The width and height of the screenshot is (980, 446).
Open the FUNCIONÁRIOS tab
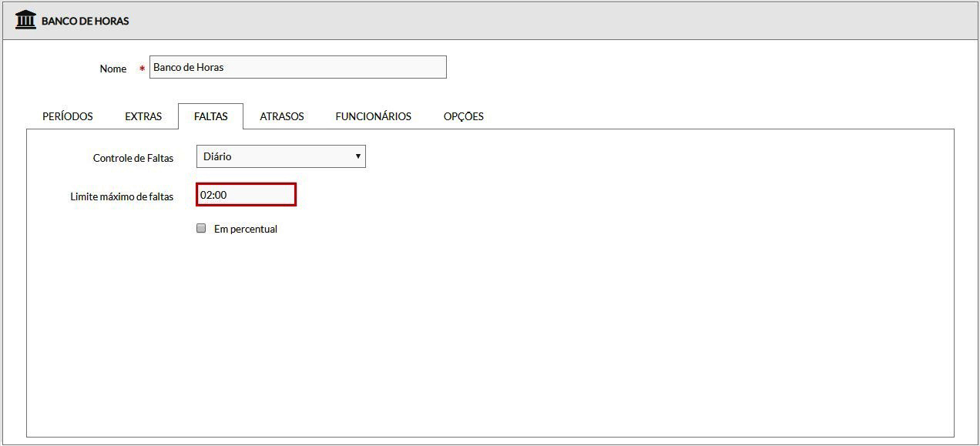coord(373,116)
